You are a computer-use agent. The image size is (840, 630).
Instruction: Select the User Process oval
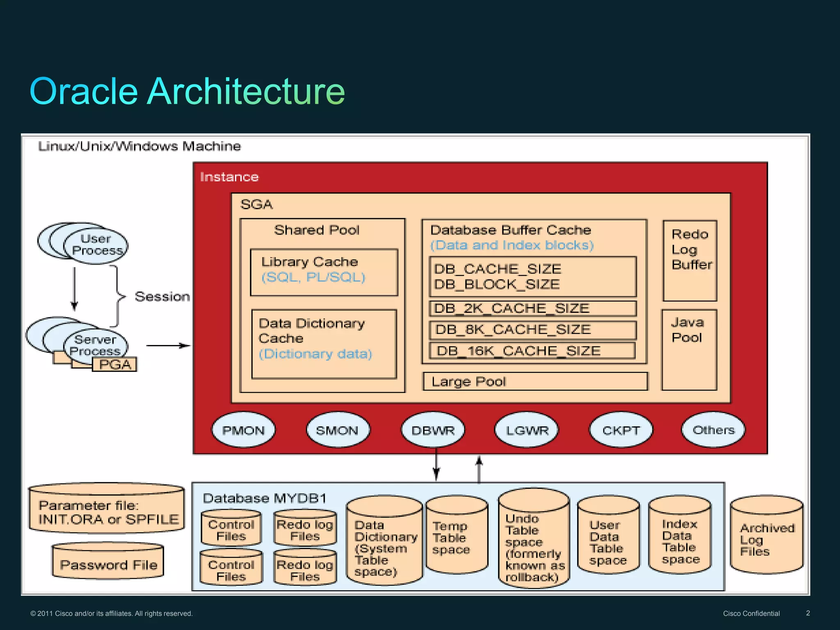pos(96,246)
